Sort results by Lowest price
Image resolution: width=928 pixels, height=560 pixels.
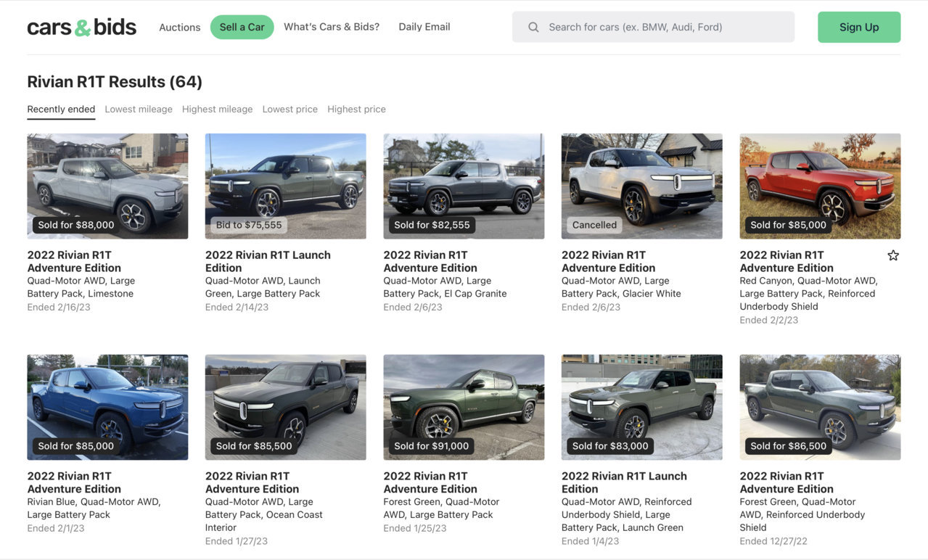pyautogui.click(x=290, y=110)
